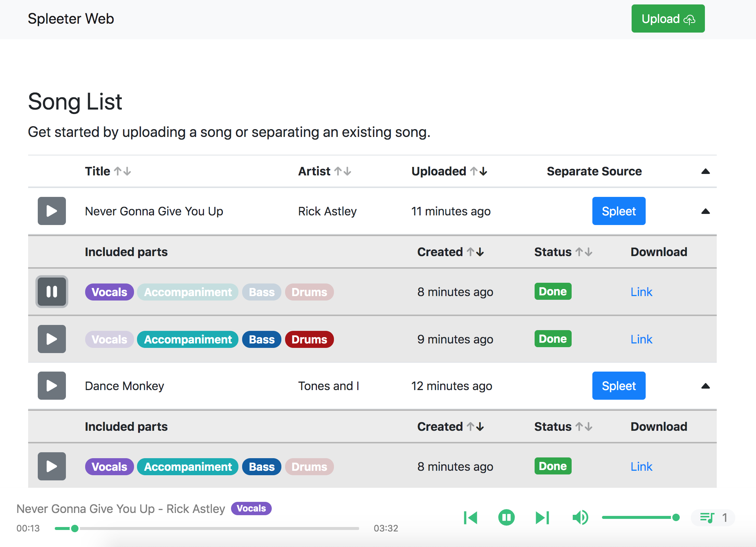Play the Dance Monkey separated track

point(51,466)
